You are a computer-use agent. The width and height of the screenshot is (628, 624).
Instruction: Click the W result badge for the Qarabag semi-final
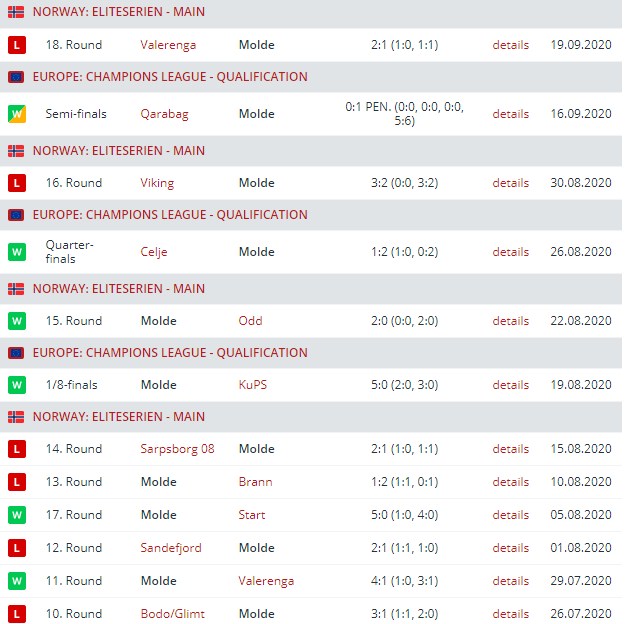tap(16, 114)
